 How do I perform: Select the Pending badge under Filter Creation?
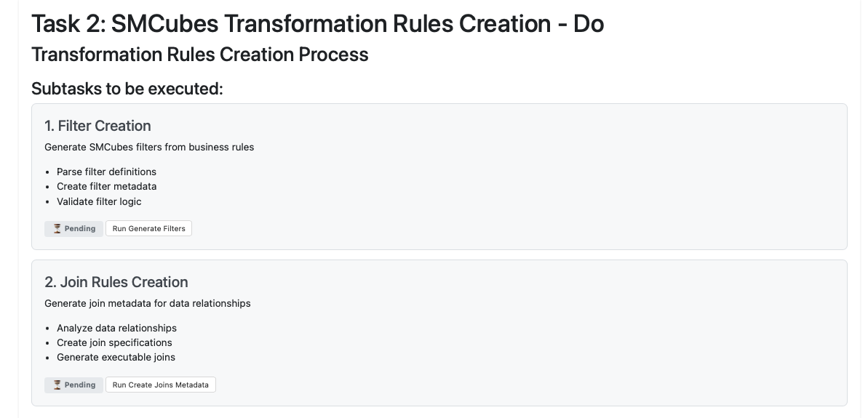(74, 228)
